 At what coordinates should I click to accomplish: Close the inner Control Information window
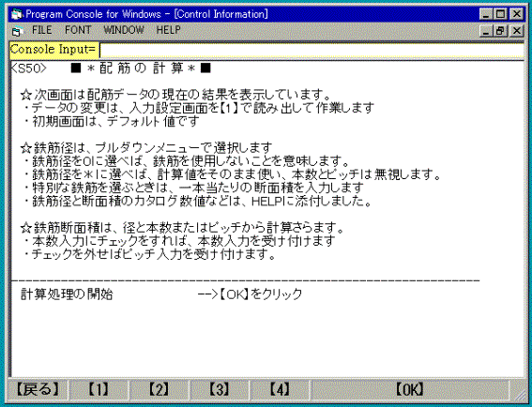[517, 31]
